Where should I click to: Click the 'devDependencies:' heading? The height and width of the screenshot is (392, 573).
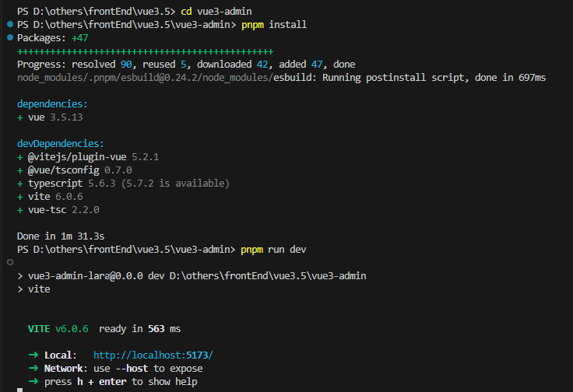pyautogui.click(x=61, y=143)
